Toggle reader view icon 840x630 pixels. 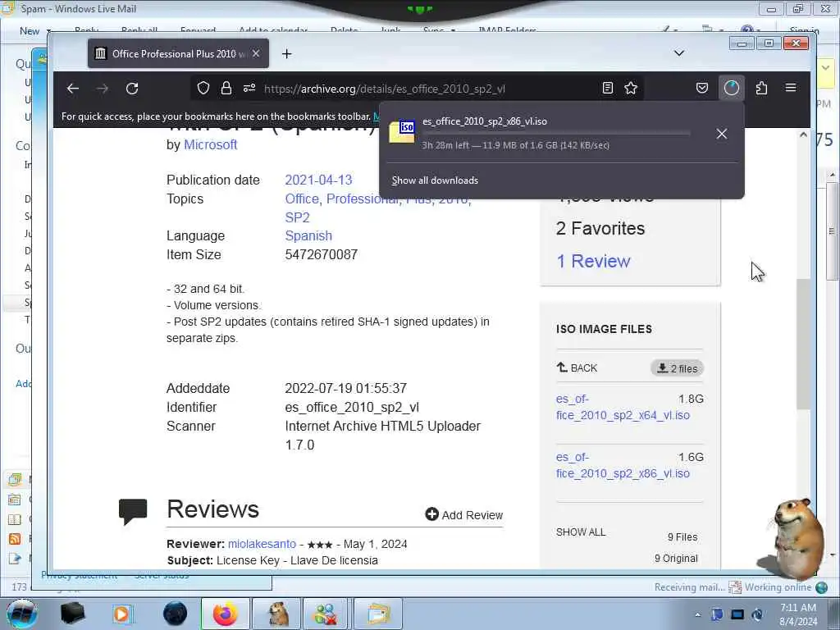point(608,88)
